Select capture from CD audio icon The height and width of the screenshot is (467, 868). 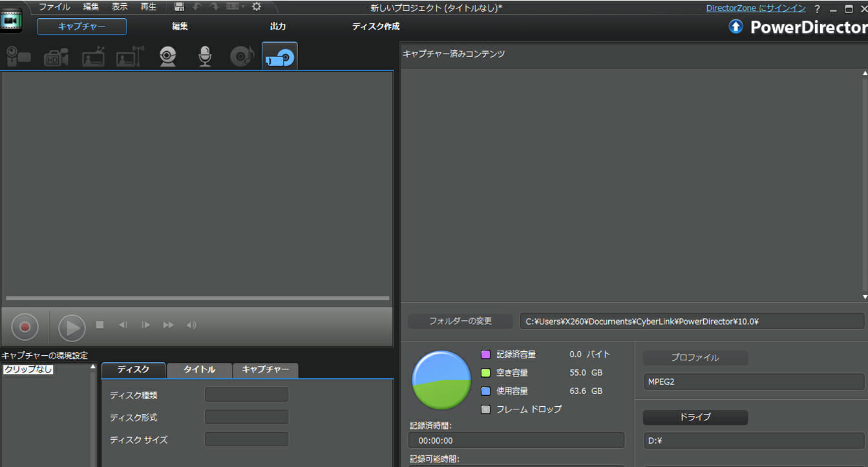tap(242, 57)
